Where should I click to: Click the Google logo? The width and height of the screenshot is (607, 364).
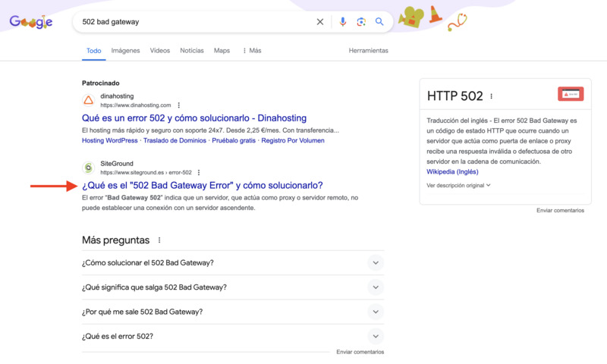point(31,22)
